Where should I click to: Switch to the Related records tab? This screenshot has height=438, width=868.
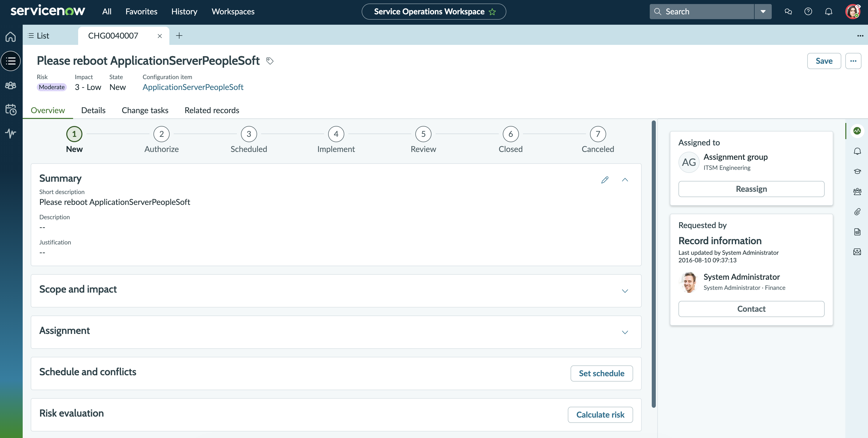212,111
